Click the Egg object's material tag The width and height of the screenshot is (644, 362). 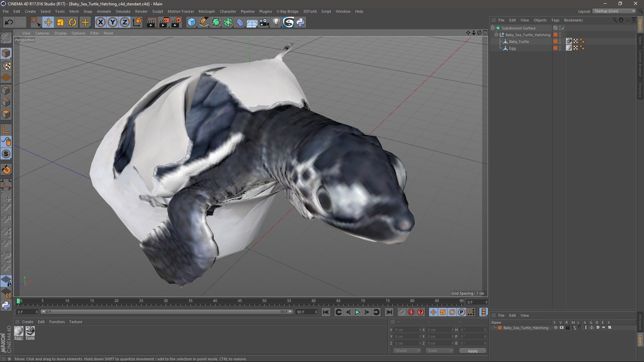(x=569, y=48)
